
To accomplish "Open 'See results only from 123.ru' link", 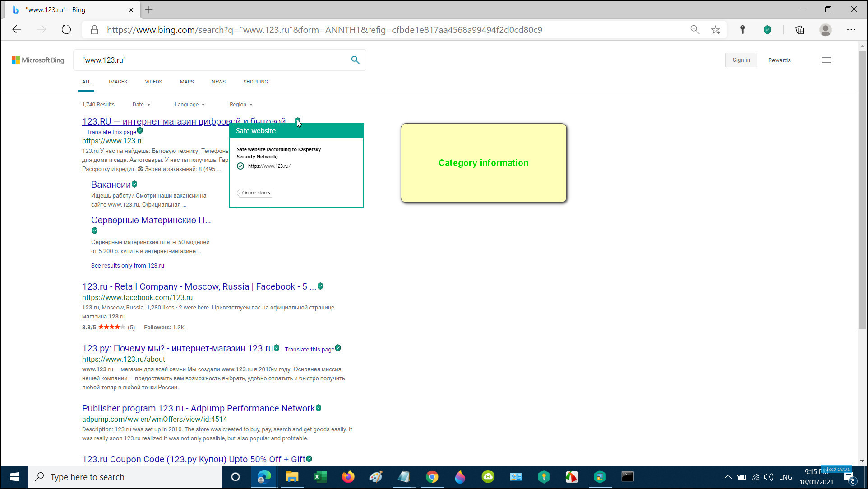I will pos(127,265).
